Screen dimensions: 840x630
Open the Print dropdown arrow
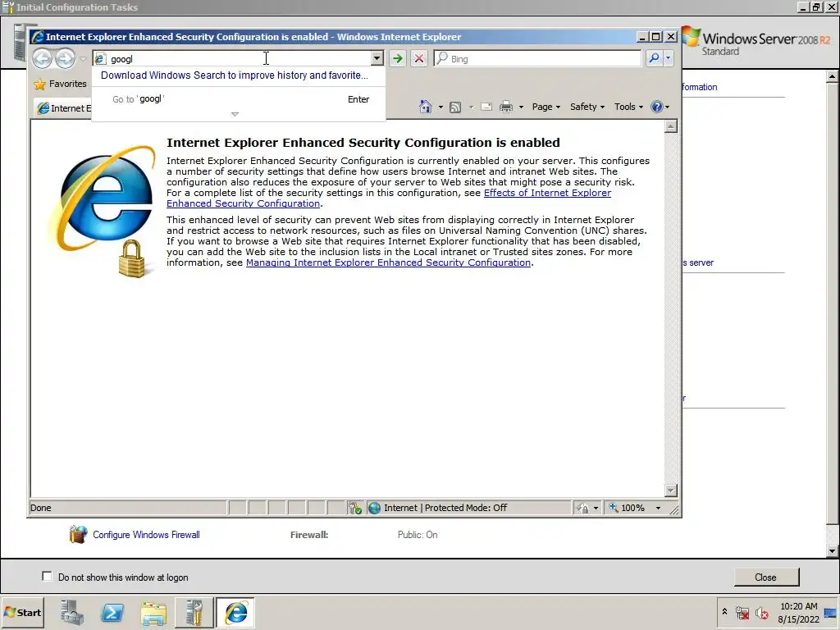click(x=521, y=107)
